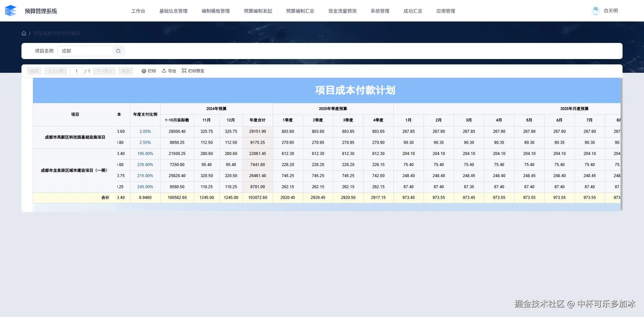This screenshot has height=317, width=644.
Task: Open the 应用管理 menu
Action: tap(446, 11)
